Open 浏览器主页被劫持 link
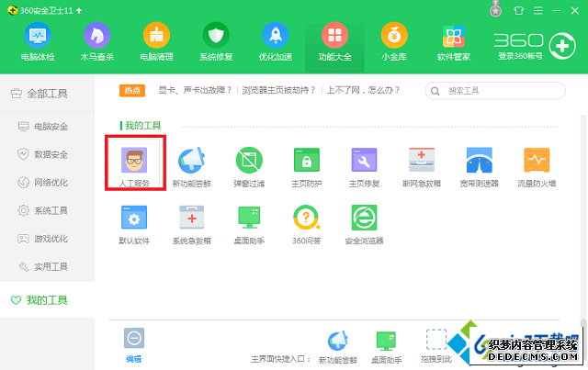 (278, 90)
